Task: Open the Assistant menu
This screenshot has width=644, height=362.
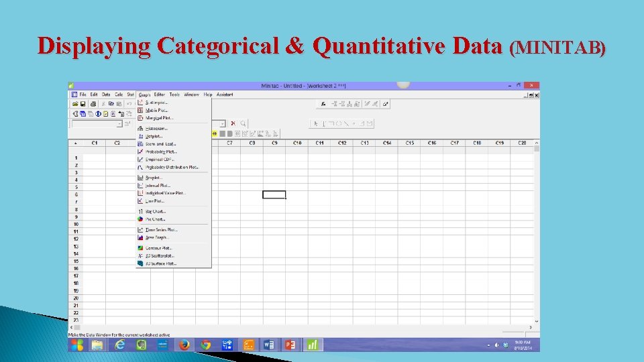Action: point(225,95)
